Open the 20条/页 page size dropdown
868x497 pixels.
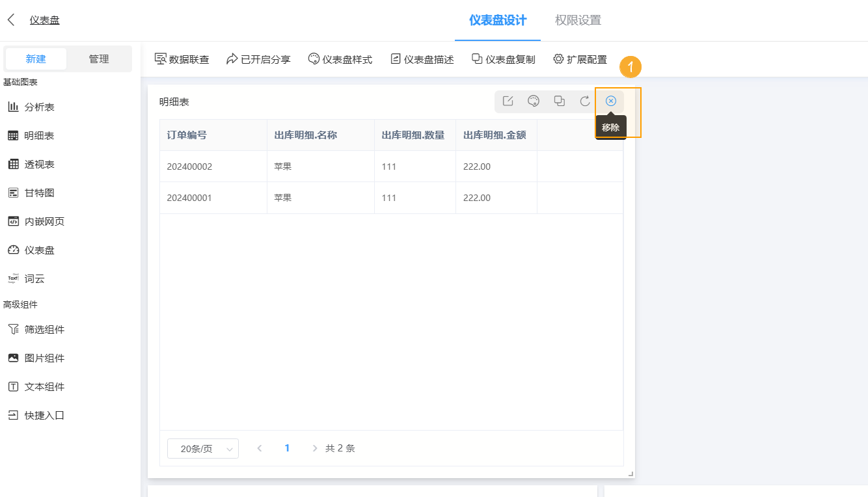[x=202, y=448]
